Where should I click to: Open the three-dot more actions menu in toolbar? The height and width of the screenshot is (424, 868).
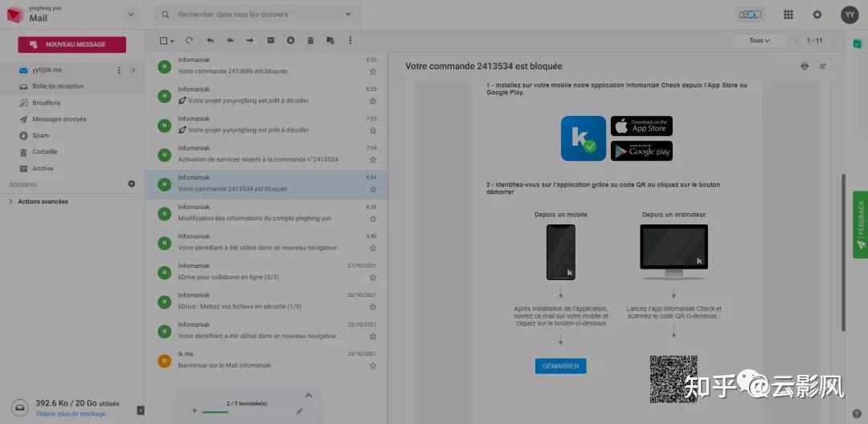(350, 40)
